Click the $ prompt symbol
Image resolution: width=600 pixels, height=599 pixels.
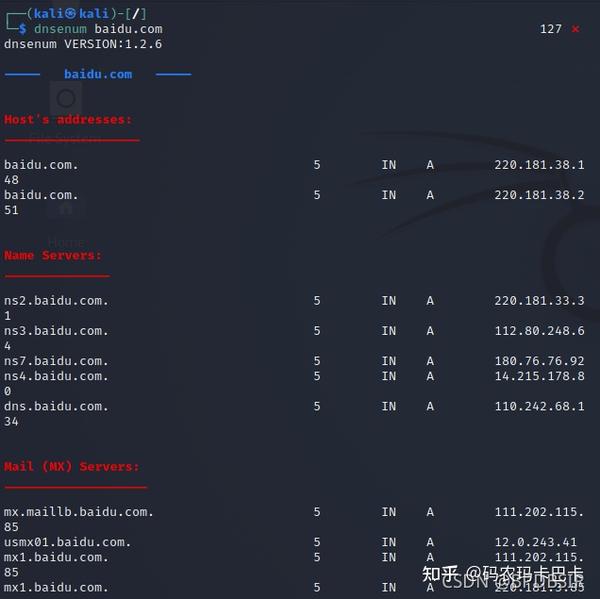(x=23, y=29)
